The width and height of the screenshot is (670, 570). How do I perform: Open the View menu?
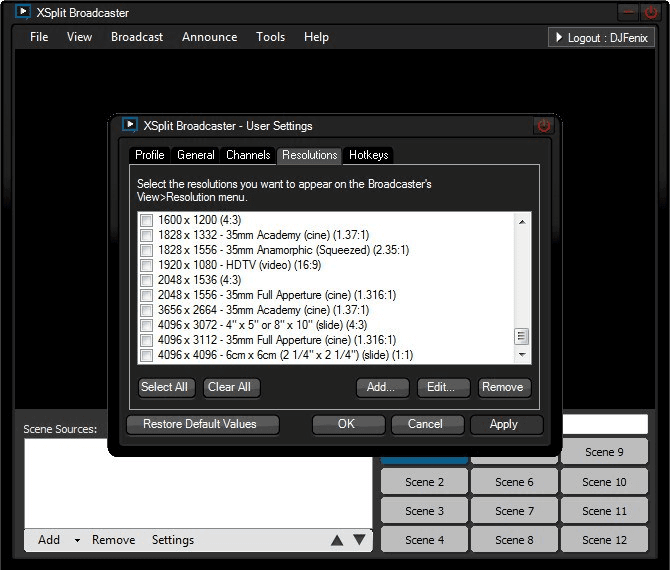[x=79, y=37]
